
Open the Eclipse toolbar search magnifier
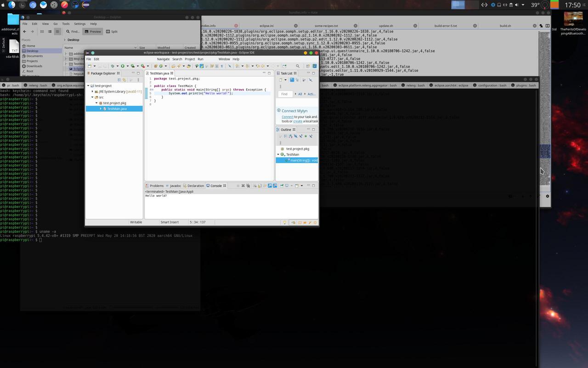point(298,66)
